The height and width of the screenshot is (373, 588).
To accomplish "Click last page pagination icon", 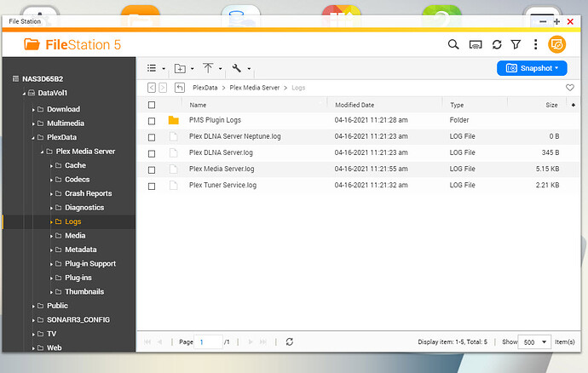I will pos(263,341).
